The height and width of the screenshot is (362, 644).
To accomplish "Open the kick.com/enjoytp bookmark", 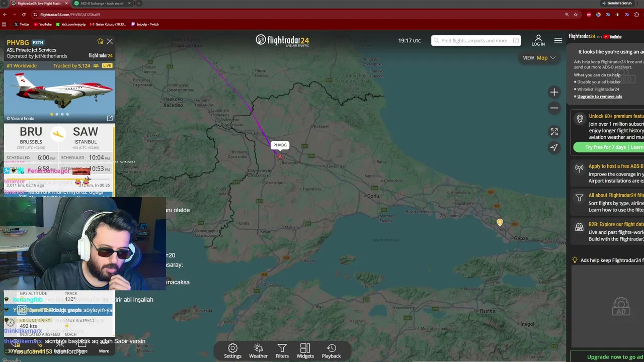I will click(x=71, y=24).
